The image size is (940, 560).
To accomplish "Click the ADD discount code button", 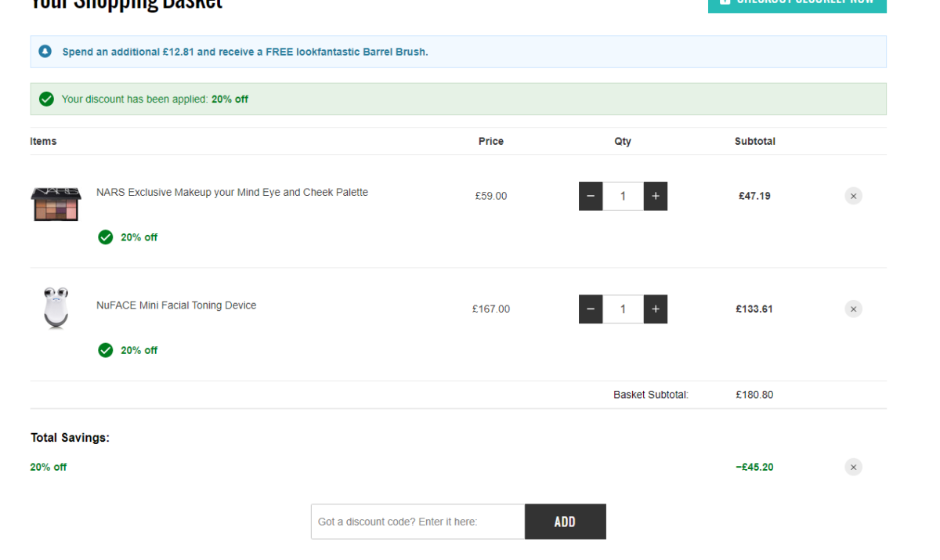I will click(x=565, y=522).
